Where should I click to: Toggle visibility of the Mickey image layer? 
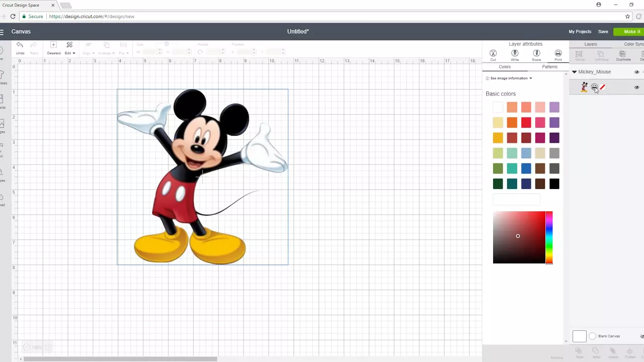[x=636, y=87]
